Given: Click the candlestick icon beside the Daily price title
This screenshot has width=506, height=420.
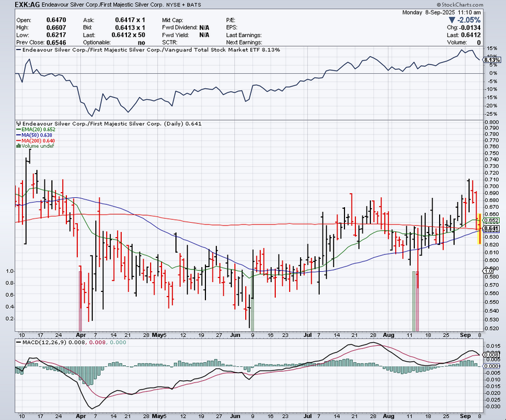Looking at the screenshot, I should click(x=17, y=123).
